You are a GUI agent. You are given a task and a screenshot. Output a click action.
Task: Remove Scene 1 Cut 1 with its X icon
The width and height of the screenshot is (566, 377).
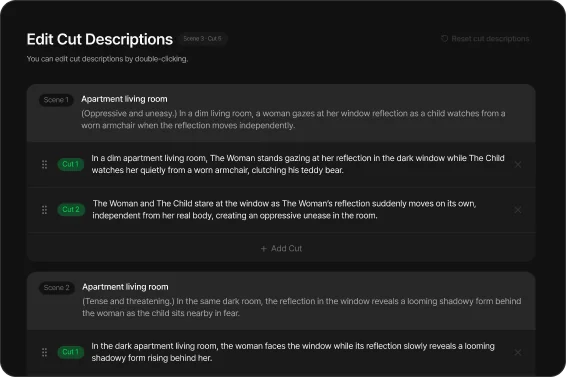point(518,164)
